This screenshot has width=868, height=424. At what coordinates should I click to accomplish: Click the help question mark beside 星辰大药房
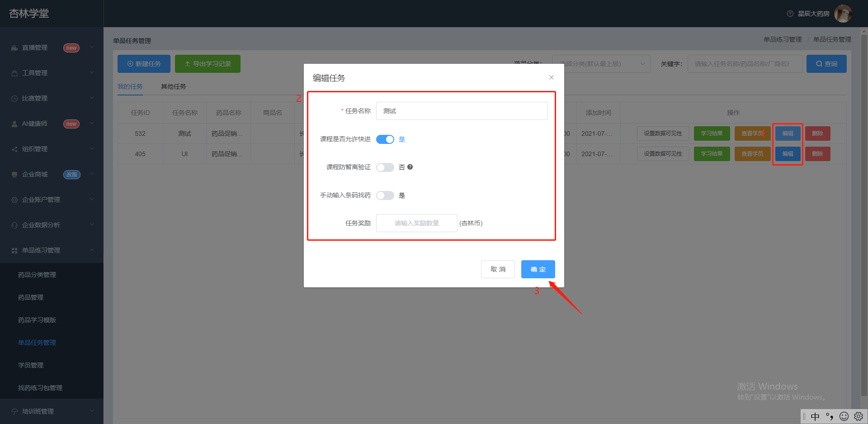click(x=790, y=14)
